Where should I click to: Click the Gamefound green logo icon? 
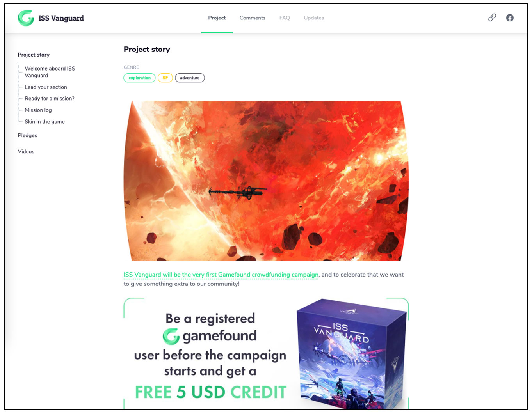click(x=26, y=18)
